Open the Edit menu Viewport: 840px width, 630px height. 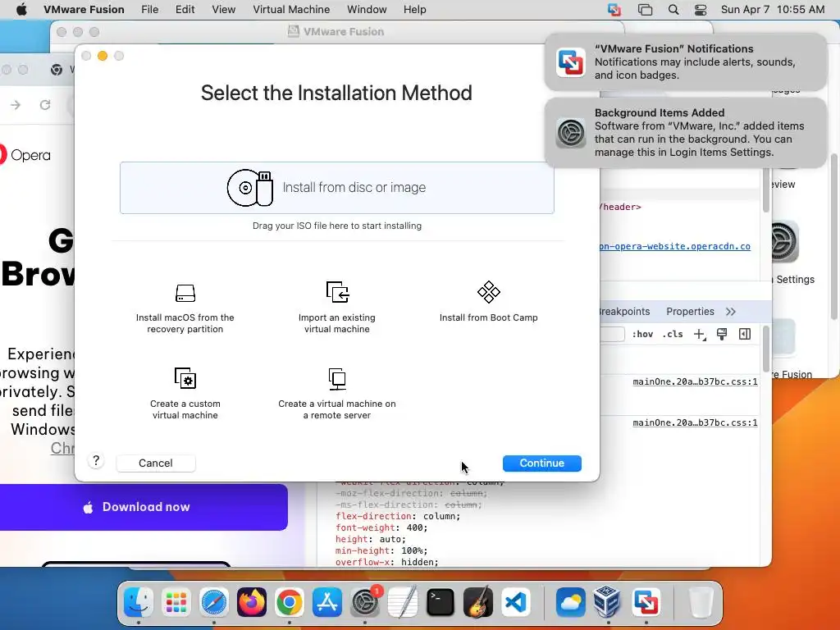click(x=185, y=10)
